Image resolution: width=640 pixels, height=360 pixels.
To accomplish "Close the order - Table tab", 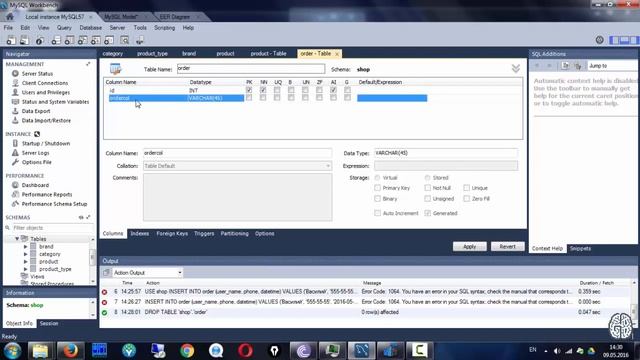I will pyautogui.click(x=337, y=54).
